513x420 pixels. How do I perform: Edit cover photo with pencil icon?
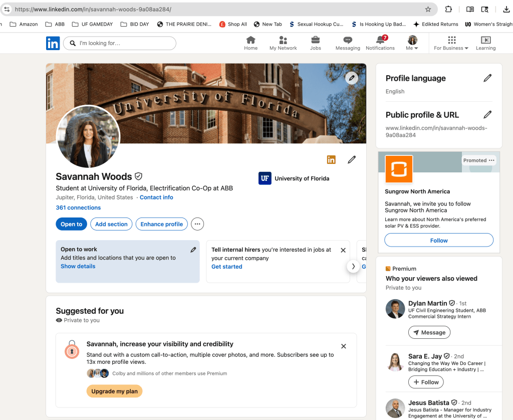coord(352,78)
